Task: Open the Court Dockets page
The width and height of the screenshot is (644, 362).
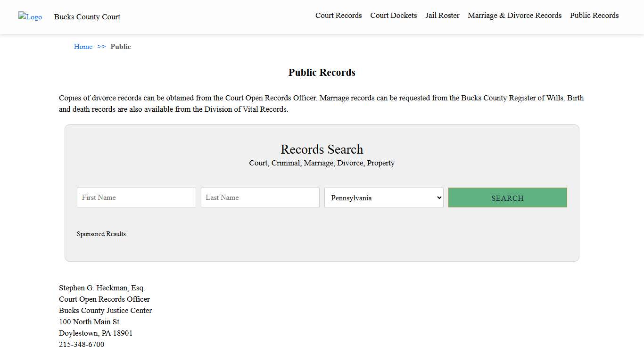Action: (x=393, y=15)
